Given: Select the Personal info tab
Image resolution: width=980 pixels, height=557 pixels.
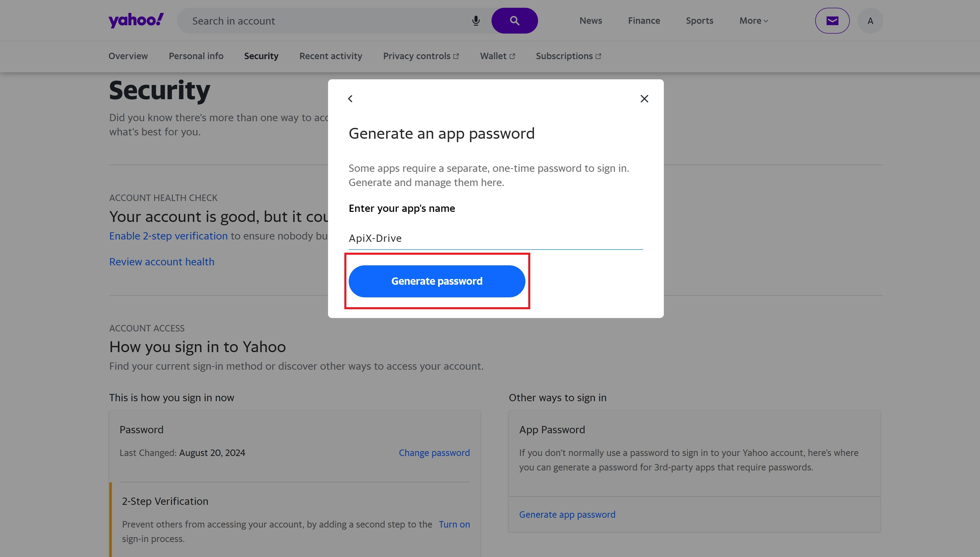Looking at the screenshot, I should 196,56.
